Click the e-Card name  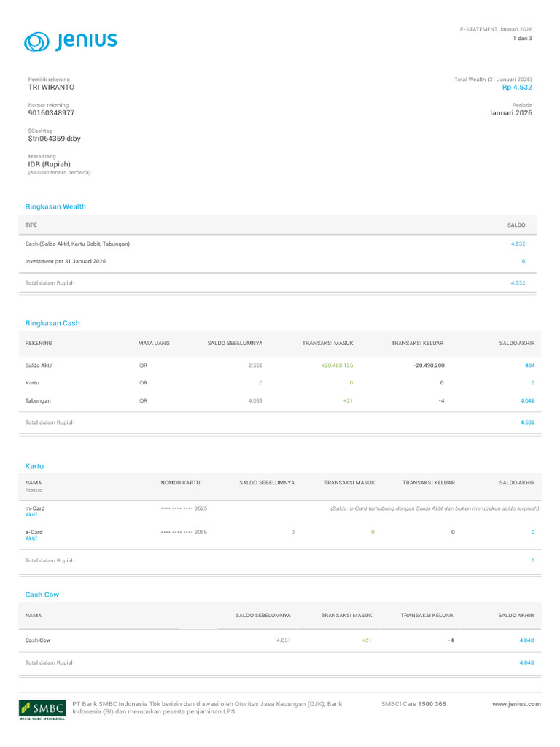click(34, 532)
